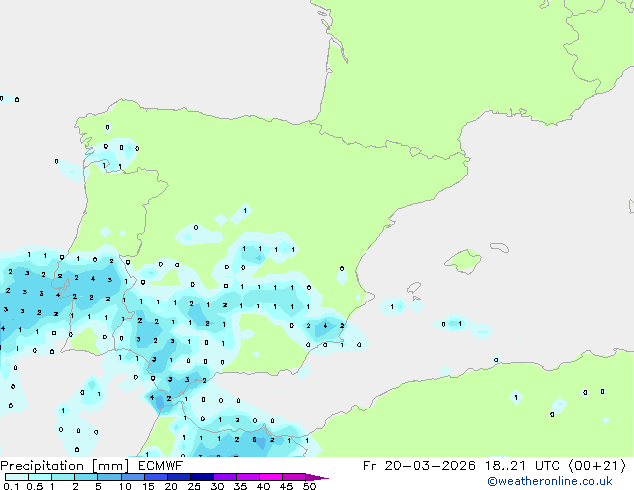Click the above-50 mm legend arrow tip
Viewport: 634px width, 490px height.
point(317,477)
